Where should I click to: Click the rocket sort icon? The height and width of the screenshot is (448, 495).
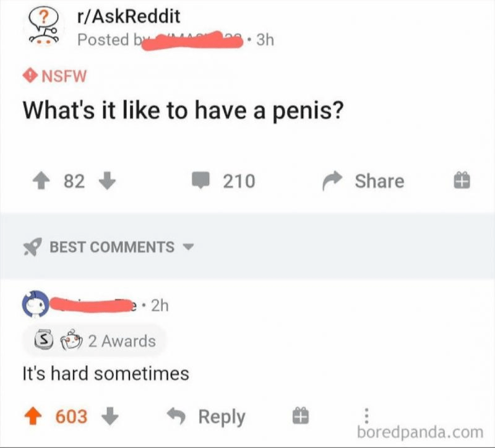[x=32, y=246]
